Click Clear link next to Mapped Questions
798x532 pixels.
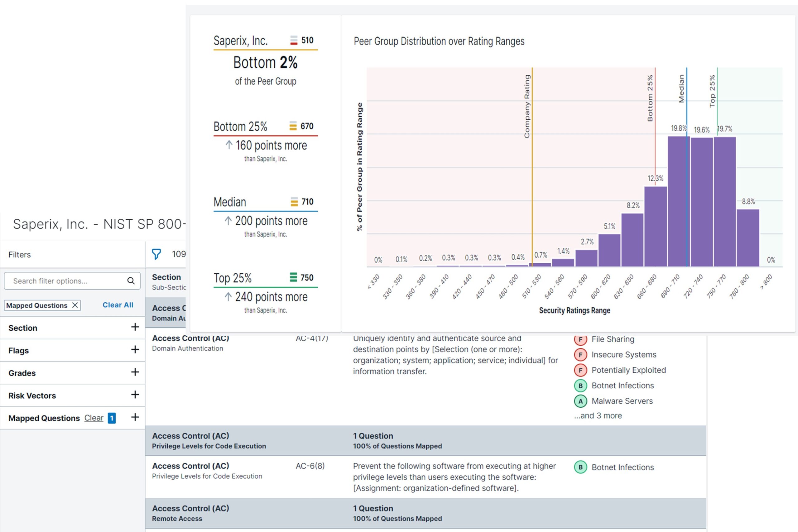(94, 418)
